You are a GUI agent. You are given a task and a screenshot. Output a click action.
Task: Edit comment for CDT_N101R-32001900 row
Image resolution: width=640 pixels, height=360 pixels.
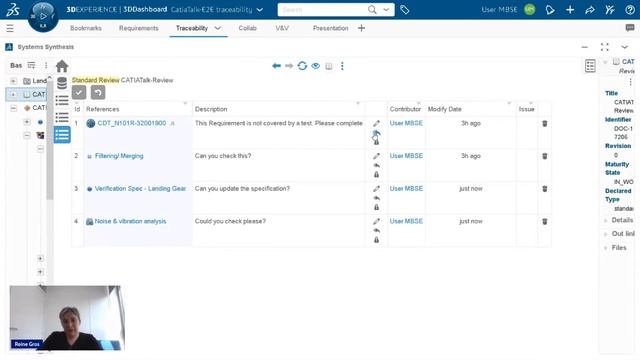(x=376, y=123)
